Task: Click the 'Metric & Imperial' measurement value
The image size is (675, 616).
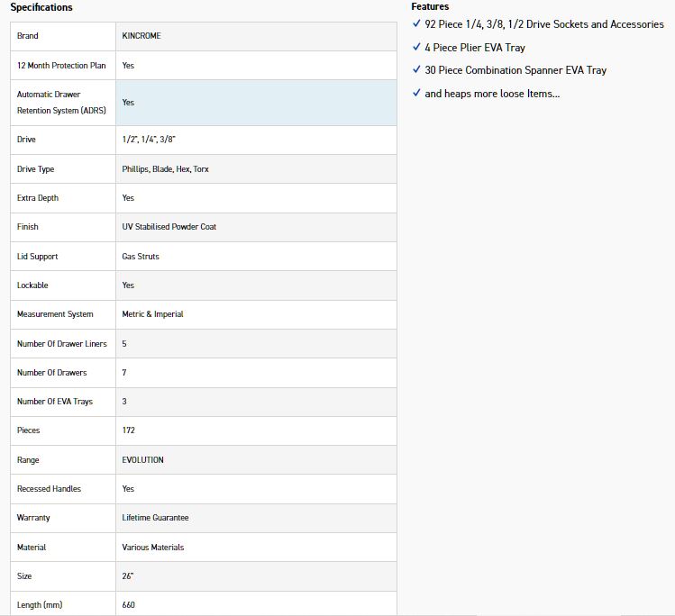Action: pos(152,314)
